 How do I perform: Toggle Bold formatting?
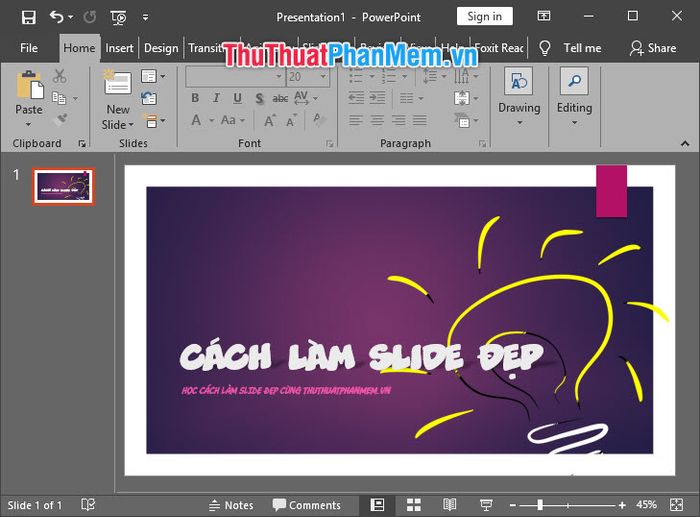point(195,98)
